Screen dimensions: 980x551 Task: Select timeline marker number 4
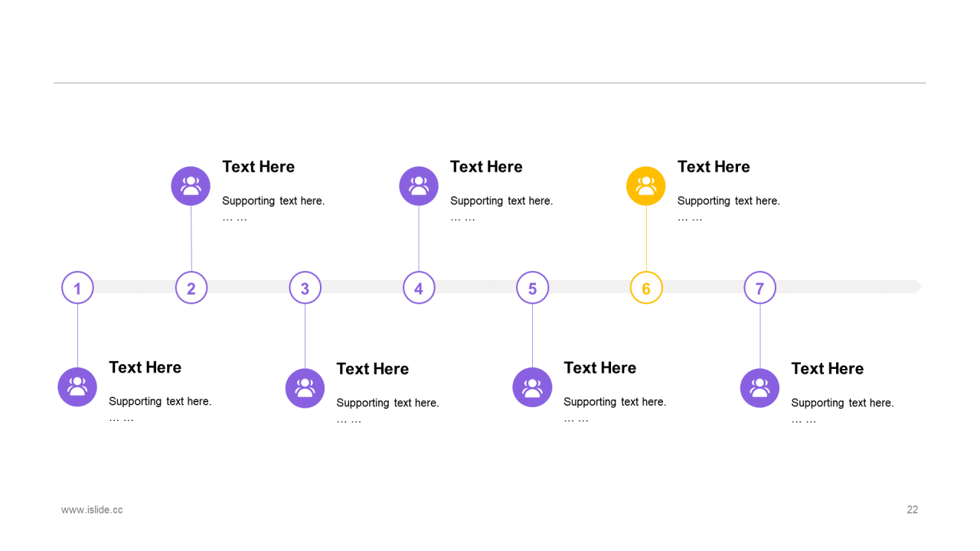point(419,288)
